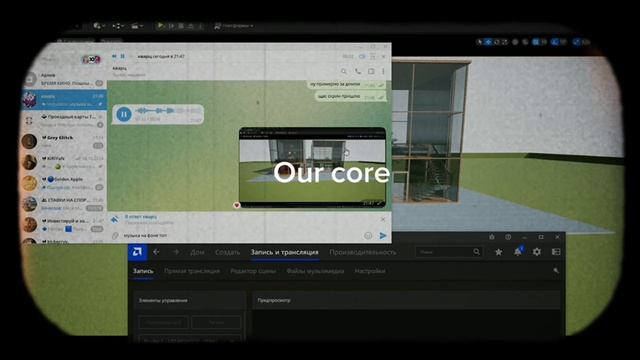Open search in Telegram chat header
Viewport: 640px width, 360px height.
tap(344, 71)
